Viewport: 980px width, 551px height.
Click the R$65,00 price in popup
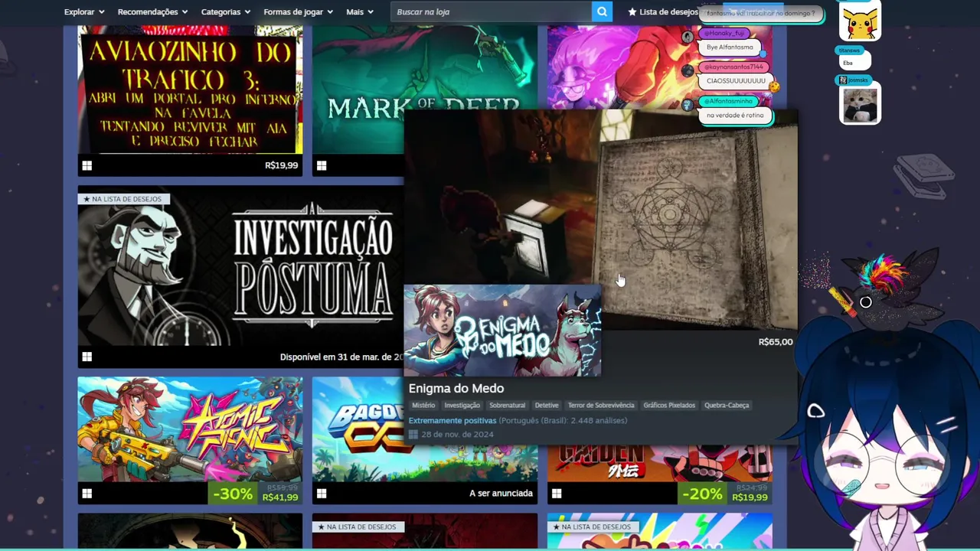(776, 342)
